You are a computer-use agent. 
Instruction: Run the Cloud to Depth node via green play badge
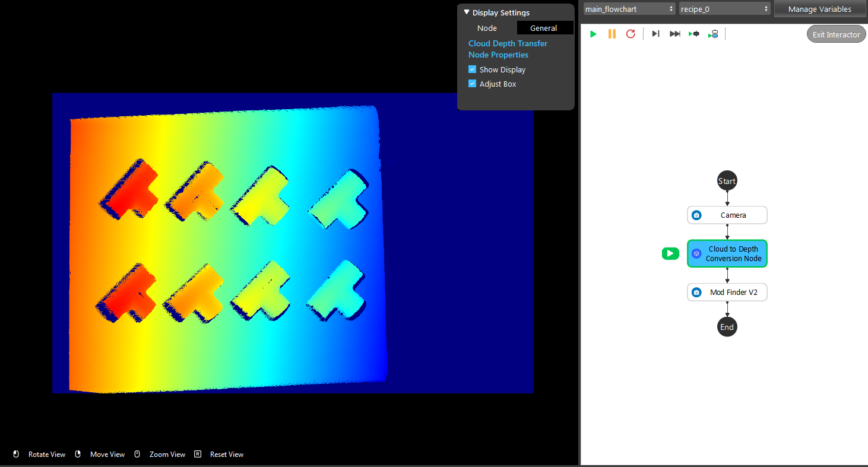click(670, 253)
